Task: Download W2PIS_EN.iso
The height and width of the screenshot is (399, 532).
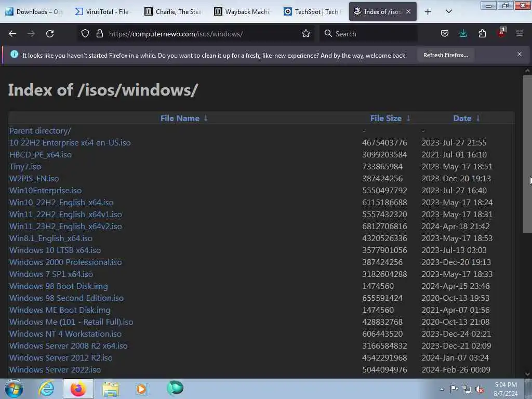Action: click(x=34, y=179)
